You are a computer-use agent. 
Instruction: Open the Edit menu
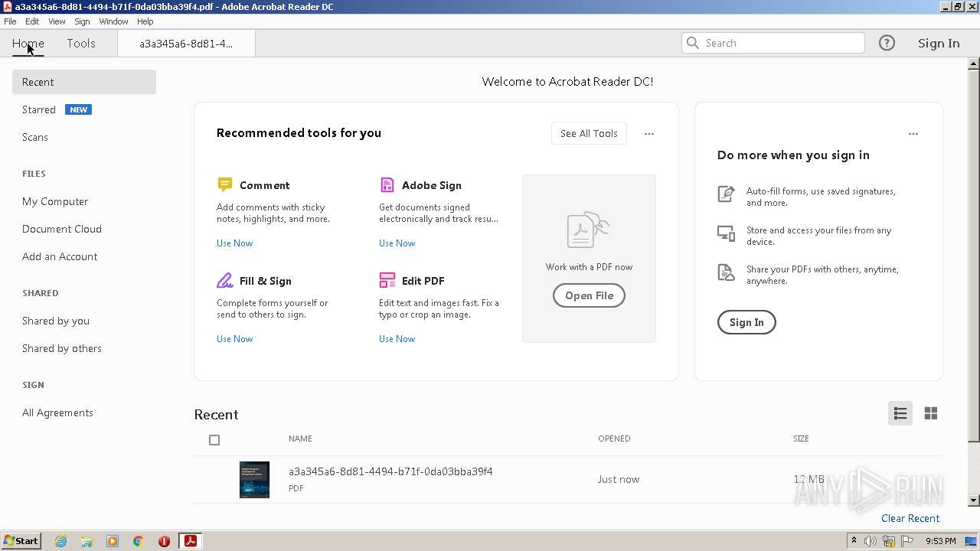click(x=32, y=21)
